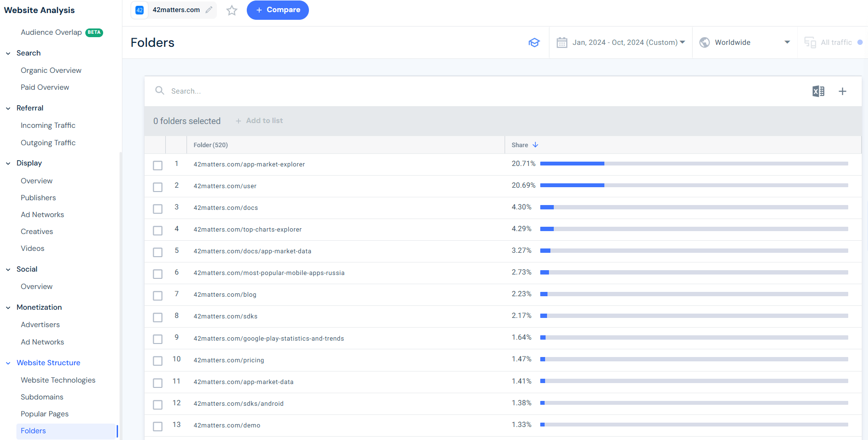Check the top-charts-explorer folder row
868x440 pixels.
tap(158, 231)
